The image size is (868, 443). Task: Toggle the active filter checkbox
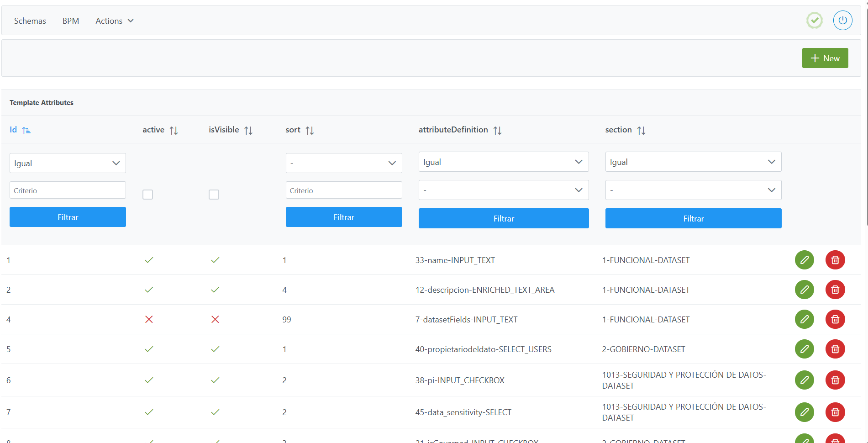(147, 195)
